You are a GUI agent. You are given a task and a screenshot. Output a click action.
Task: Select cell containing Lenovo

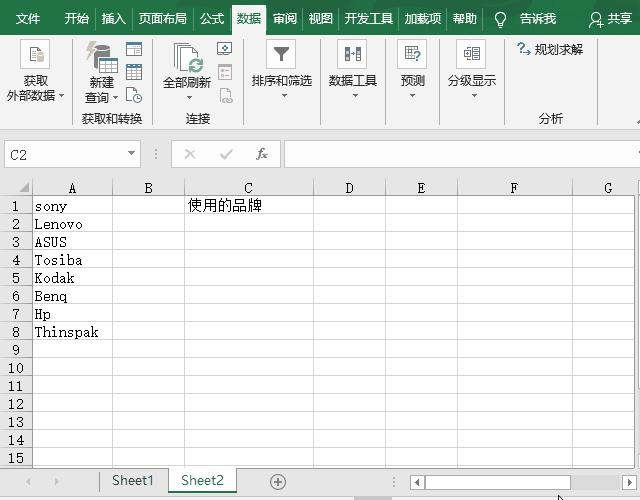pos(72,224)
